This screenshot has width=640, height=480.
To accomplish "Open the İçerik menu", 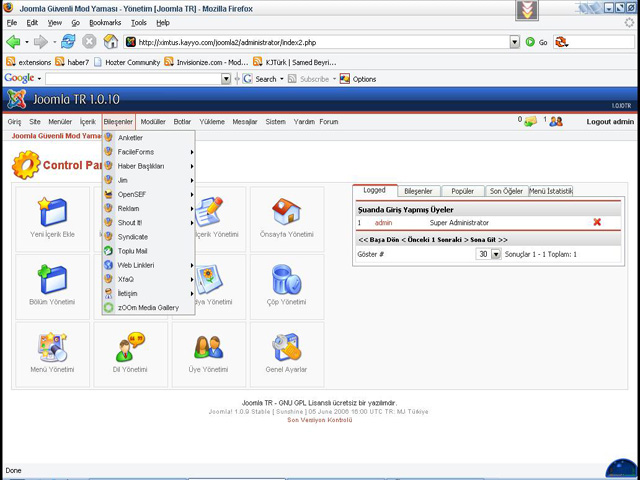I will 88,122.
